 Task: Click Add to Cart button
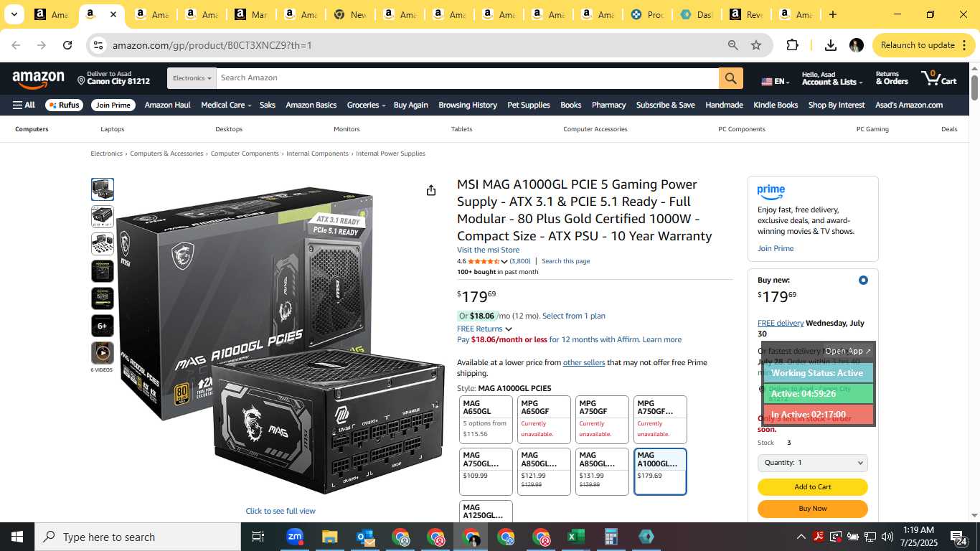click(x=812, y=487)
